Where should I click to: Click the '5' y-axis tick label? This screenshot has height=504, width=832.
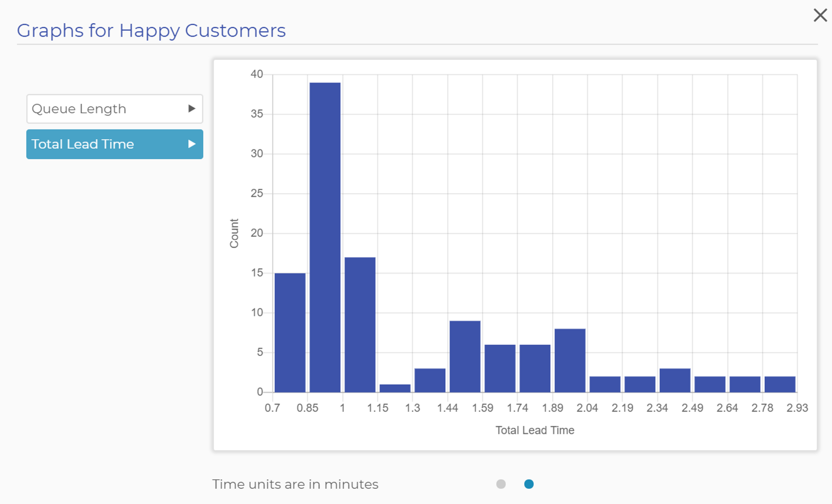click(260, 353)
